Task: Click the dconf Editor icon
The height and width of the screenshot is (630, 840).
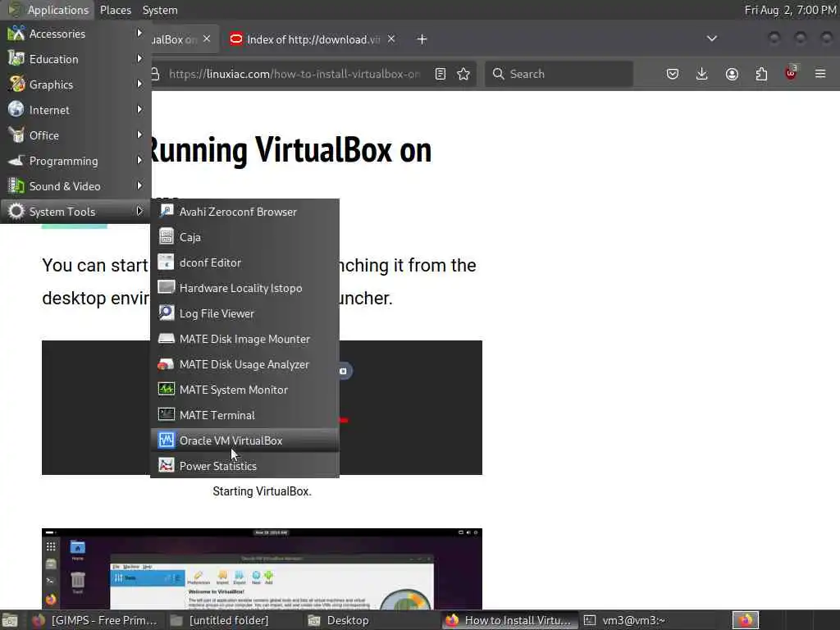Action: (x=166, y=262)
